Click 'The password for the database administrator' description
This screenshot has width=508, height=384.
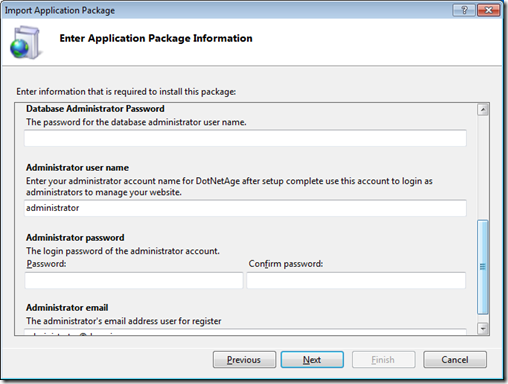click(x=136, y=122)
